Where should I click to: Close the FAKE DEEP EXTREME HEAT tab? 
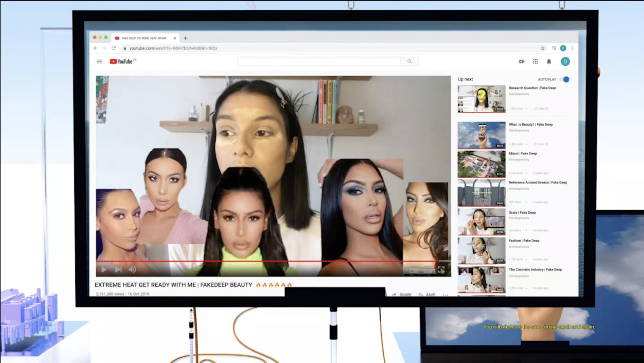[x=175, y=38]
